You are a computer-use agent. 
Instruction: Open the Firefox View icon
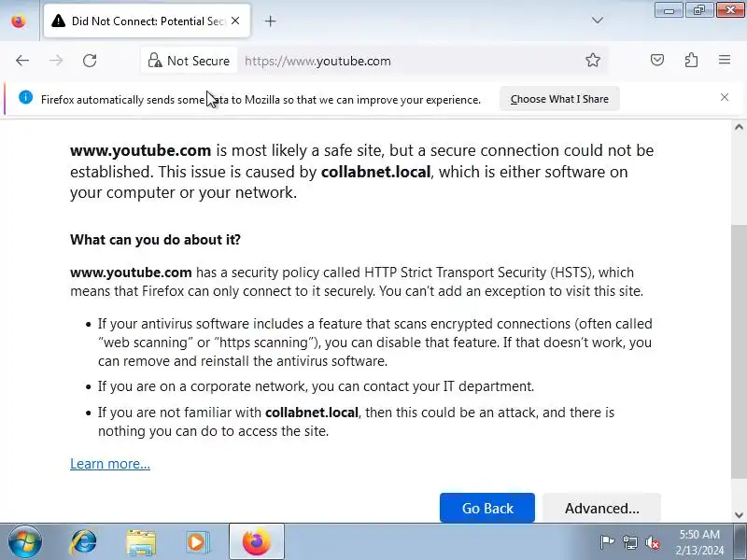18,21
